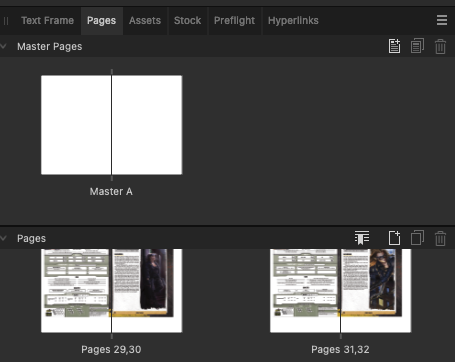Click the Master A label
This screenshot has width=455, height=362.
[x=111, y=191]
